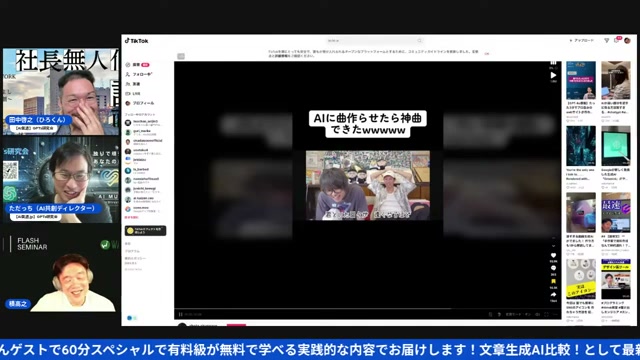Open the tenth followed account with colorful avatar
The height and width of the screenshot is (360, 640).
[143, 209]
